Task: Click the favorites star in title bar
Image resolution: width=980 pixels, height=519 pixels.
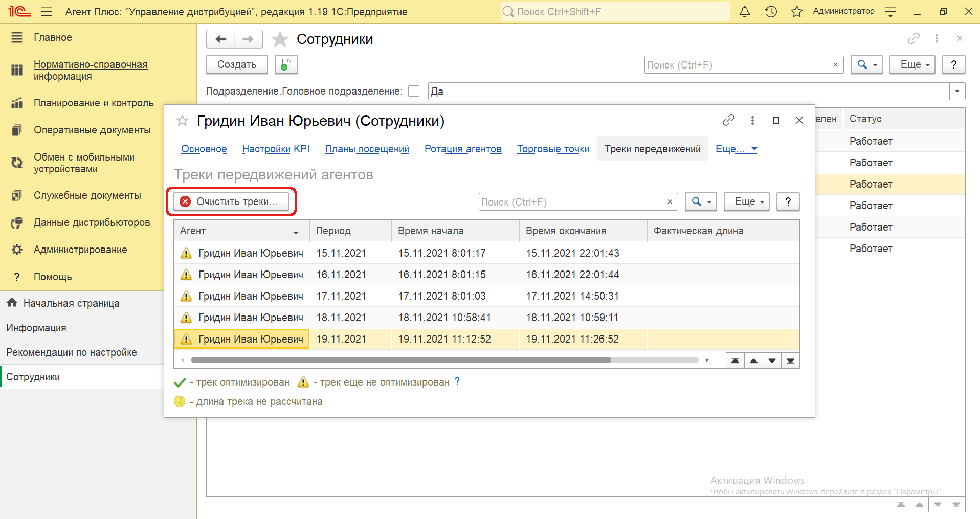Action: pyautogui.click(x=796, y=12)
